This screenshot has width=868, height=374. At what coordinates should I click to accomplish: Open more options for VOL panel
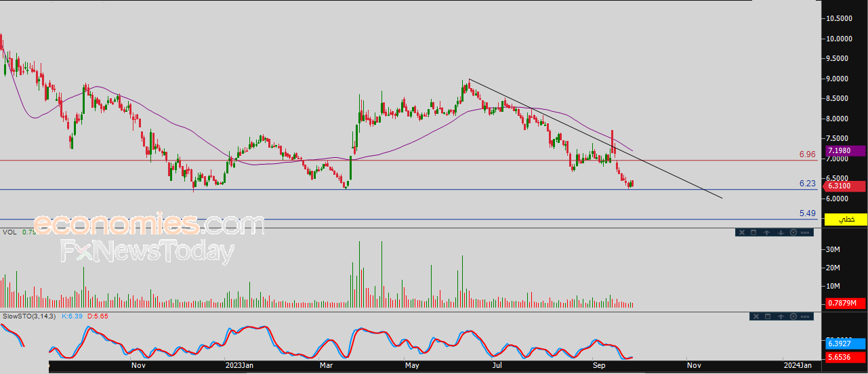805,232
